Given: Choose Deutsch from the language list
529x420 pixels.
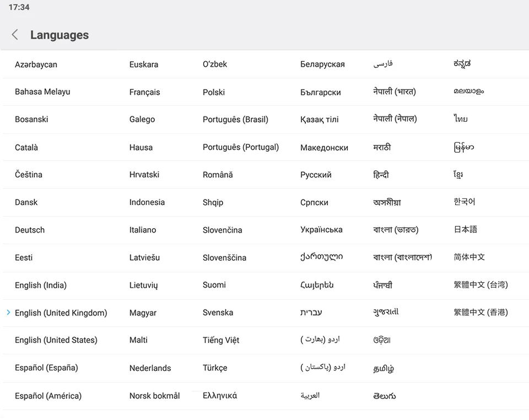Looking at the screenshot, I should [x=30, y=230].
